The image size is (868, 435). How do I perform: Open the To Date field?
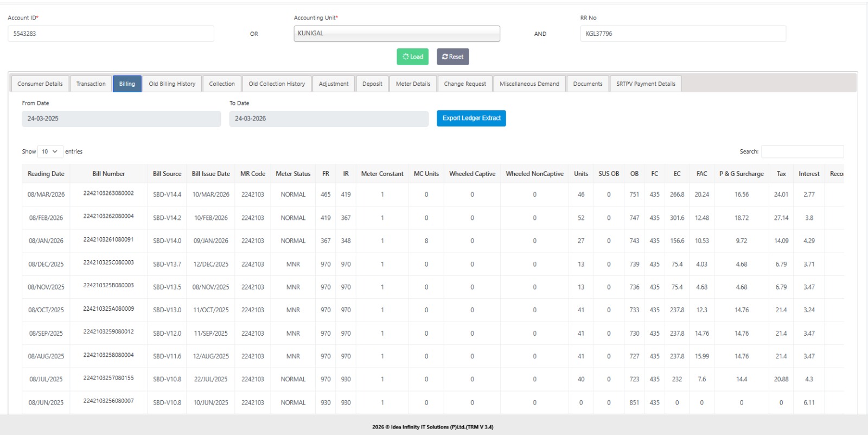pyautogui.click(x=328, y=119)
